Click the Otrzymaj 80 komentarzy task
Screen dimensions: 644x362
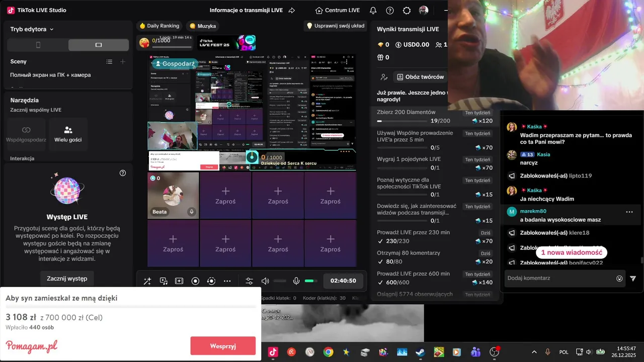click(x=435, y=257)
